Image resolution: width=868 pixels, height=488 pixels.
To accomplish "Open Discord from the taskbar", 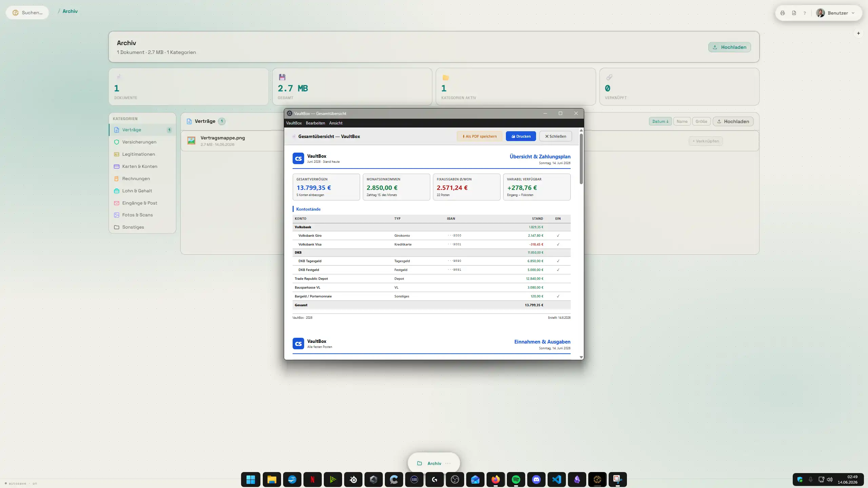I will (x=536, y=480).
